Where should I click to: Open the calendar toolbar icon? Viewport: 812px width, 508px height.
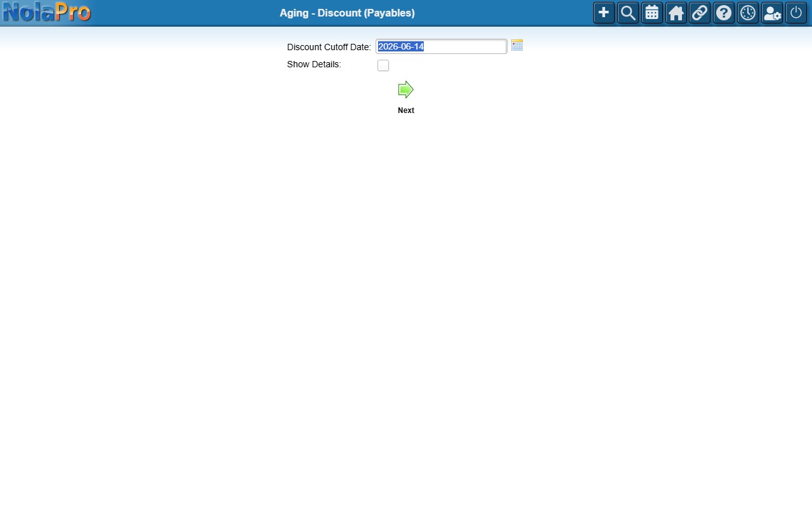pyautogui.click(x=652, y=13)
